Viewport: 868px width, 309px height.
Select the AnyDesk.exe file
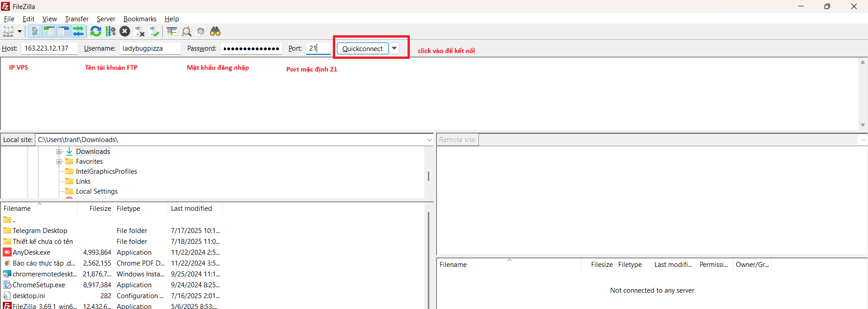(x=111, y=252)
